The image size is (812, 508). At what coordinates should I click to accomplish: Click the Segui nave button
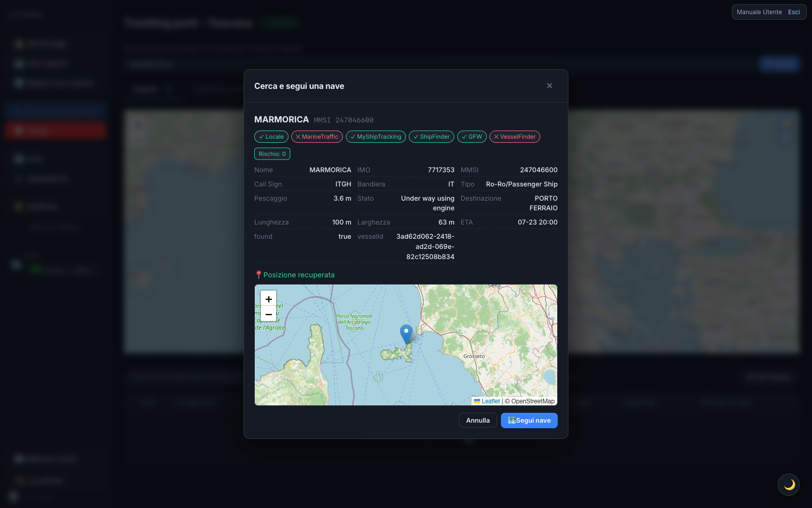pyautogui.click(x=529, y=421)
